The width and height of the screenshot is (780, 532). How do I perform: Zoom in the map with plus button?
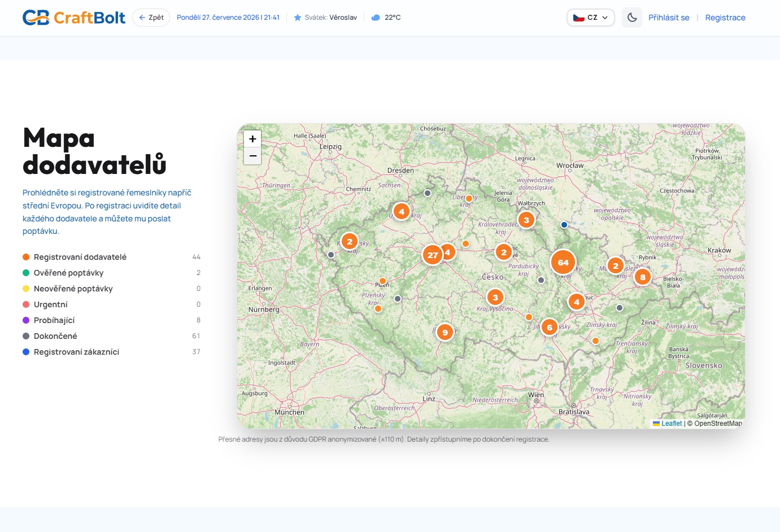pyautogui.click(x=252, y=139)
